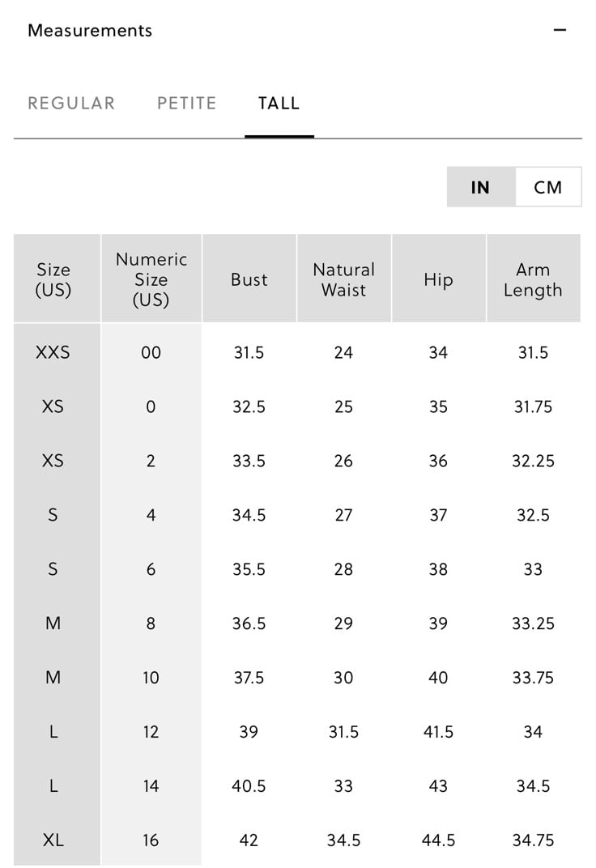Switch to the REGULAR size tab
The height and width of the screenshot is (868, 596).
tap(71, 103)
